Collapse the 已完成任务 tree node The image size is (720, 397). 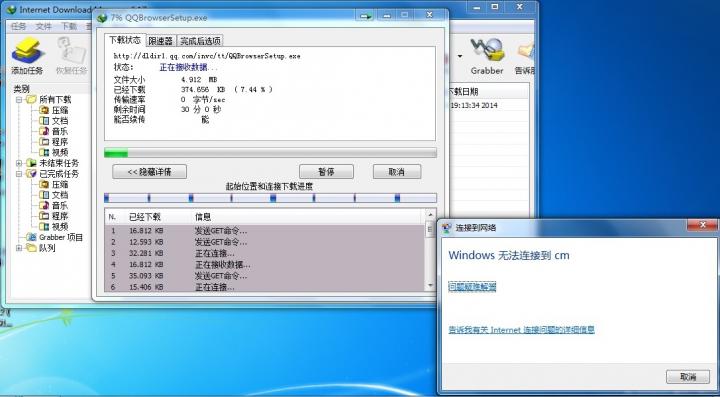pyautogui.click(x=19, y=174)
